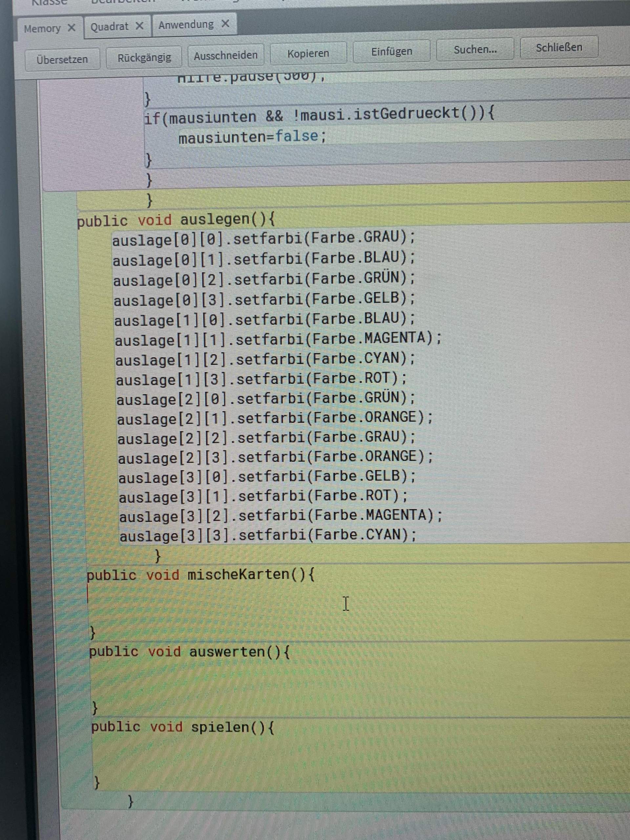
Task: Click the line 'public void mischeKarten(){'
Action: 201,574
